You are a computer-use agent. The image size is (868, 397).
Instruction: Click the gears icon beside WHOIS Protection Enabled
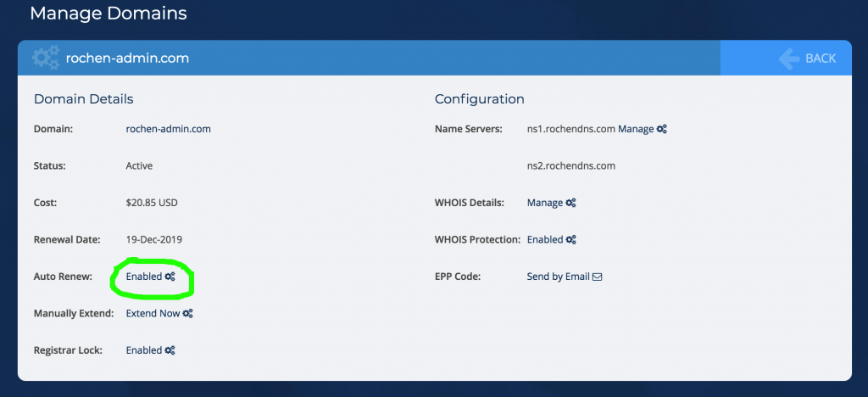pyautogui.click(x=570, y=240)
